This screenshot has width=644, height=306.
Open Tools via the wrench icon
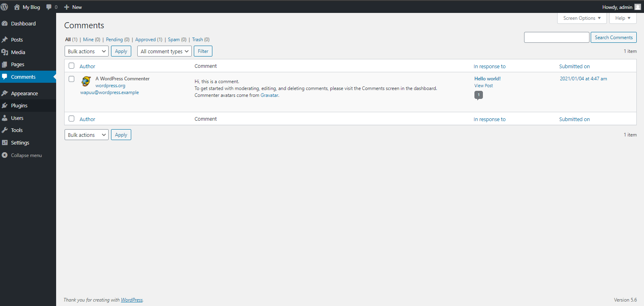pos(5,130)
